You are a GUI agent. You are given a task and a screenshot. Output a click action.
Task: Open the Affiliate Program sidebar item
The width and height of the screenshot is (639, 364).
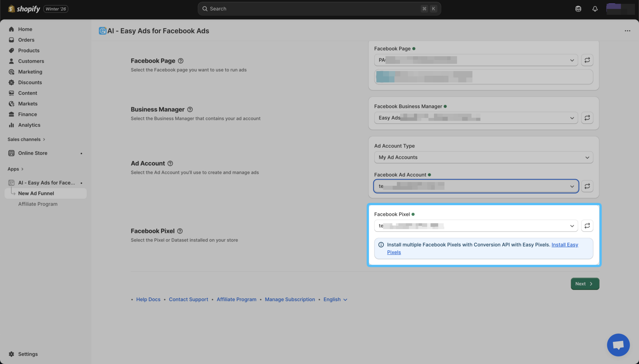pyautogui.click(x=38, y=204)
